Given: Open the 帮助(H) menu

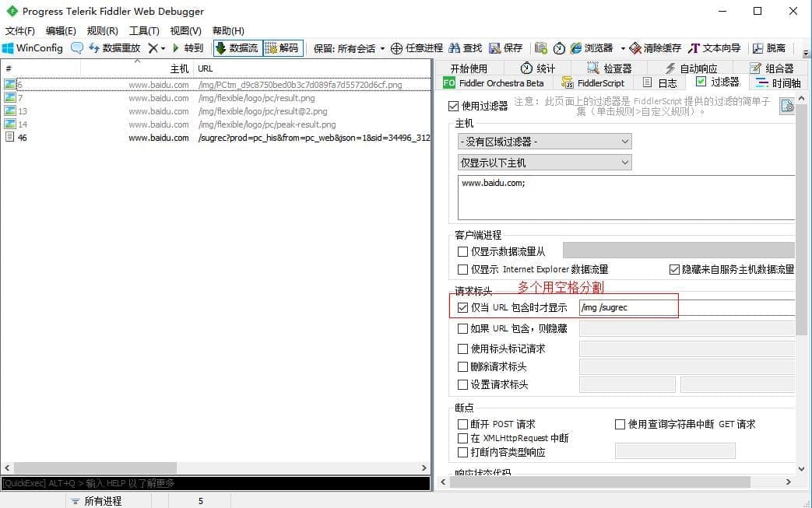Looking at the screenshot, I should tap(228, 30).
